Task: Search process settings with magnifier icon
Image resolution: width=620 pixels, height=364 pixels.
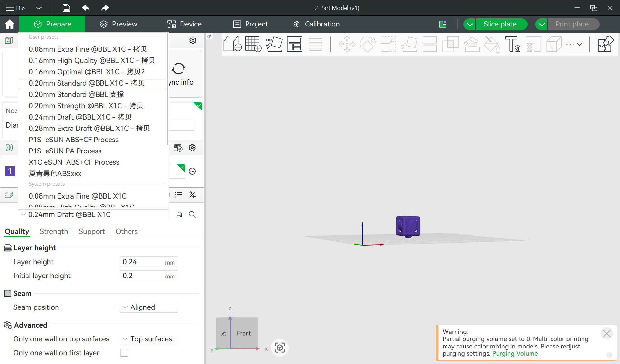Action: pyautogui.click(x=192, y=214)
